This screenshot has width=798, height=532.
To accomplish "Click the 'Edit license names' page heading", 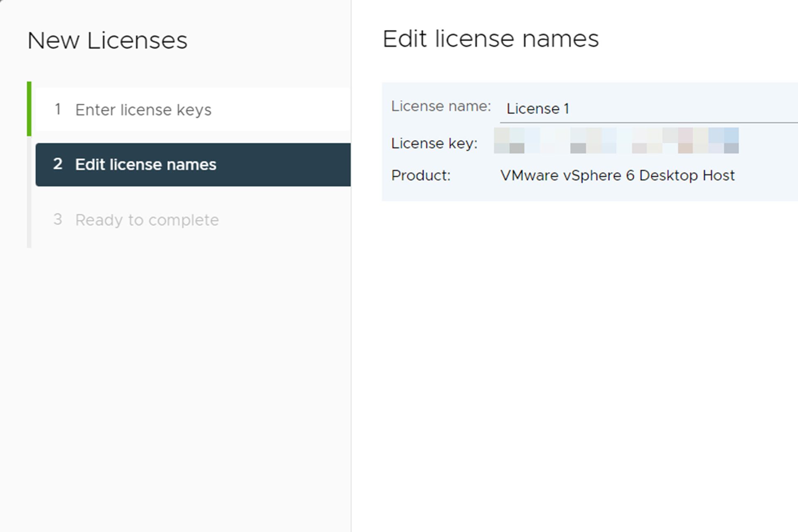I will click(490, 39).
